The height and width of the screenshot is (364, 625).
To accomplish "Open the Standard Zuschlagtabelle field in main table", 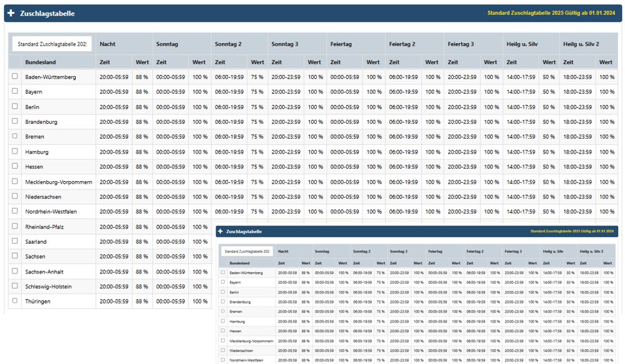I will (52, 44).
